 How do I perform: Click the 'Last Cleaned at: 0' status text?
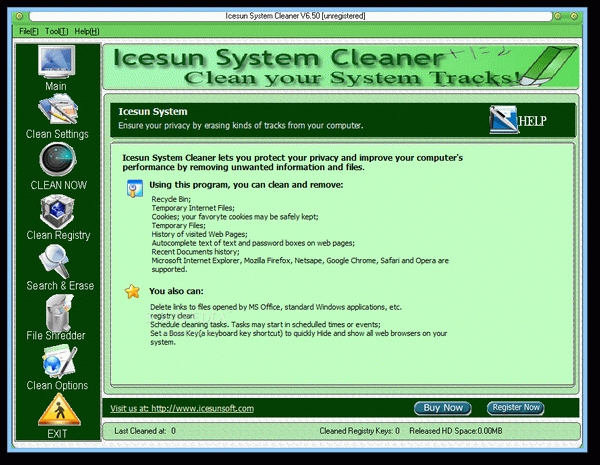145,431
